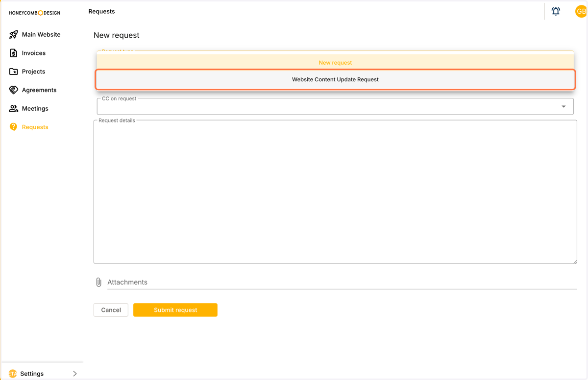Navigate to Agreements page
588x380 pixels.
39,90
